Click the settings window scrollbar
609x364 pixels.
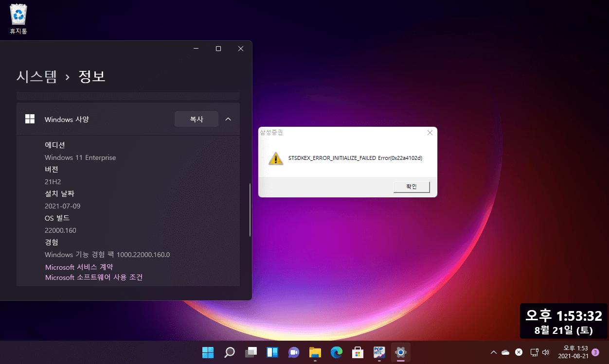click(250, 210)
